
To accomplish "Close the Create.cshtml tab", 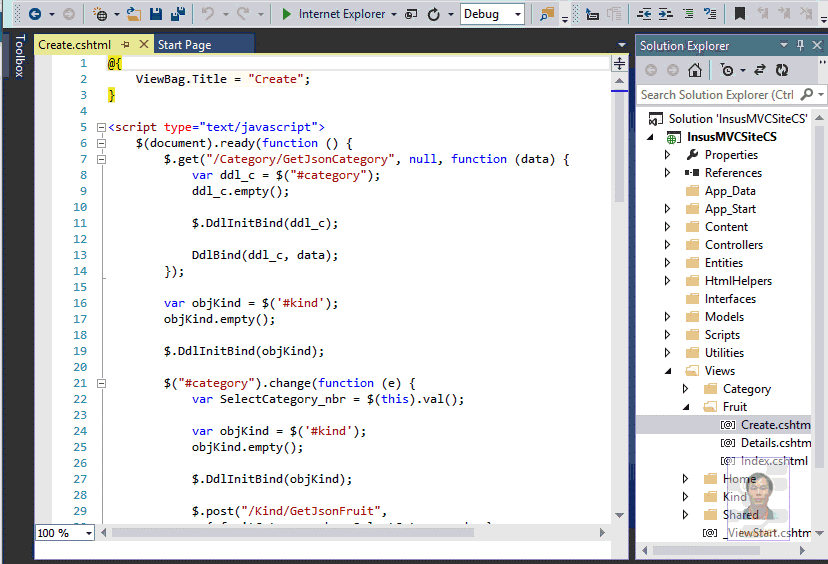I will [143, 44].
